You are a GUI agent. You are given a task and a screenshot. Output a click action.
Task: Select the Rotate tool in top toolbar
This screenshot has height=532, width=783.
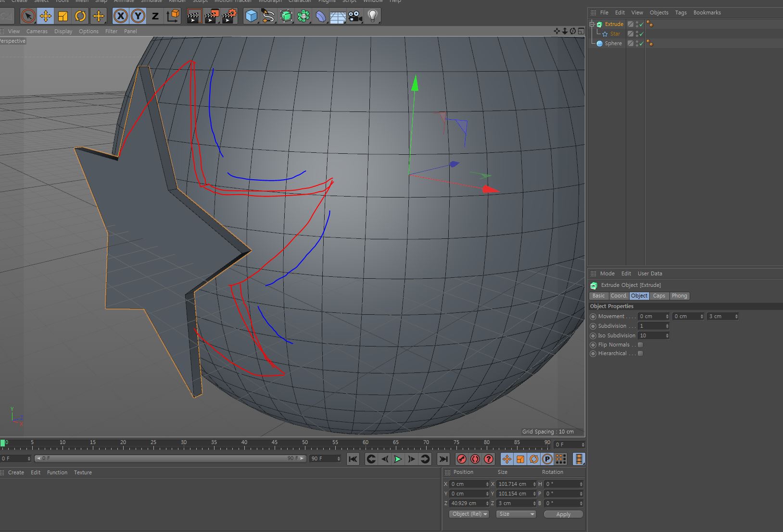pos(80,16)
